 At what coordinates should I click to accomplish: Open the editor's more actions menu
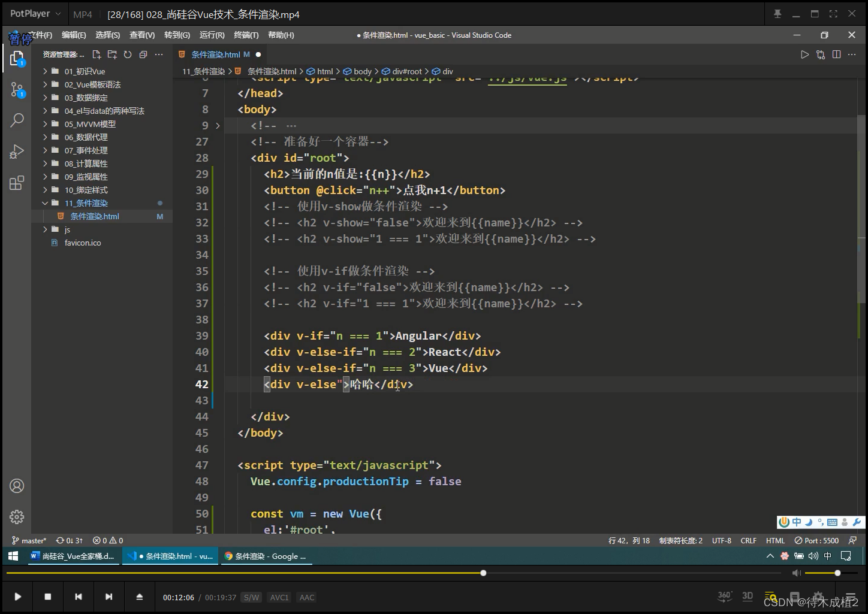point(852,55)
